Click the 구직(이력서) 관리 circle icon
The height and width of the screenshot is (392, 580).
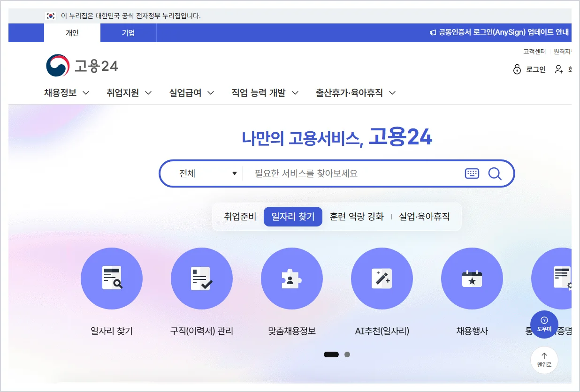pyautogui.click(x=202, y=279)
